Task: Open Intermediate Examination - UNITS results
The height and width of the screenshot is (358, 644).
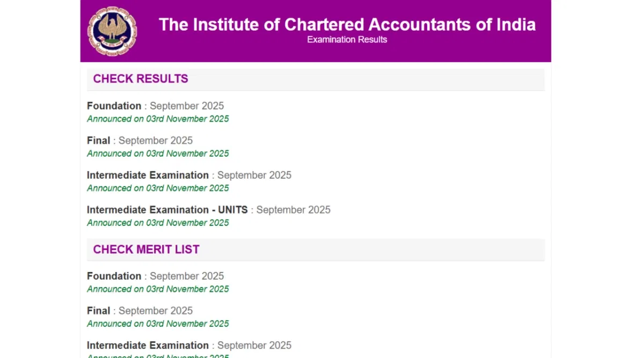Action: pyautogui.click(x=167, y=210)
